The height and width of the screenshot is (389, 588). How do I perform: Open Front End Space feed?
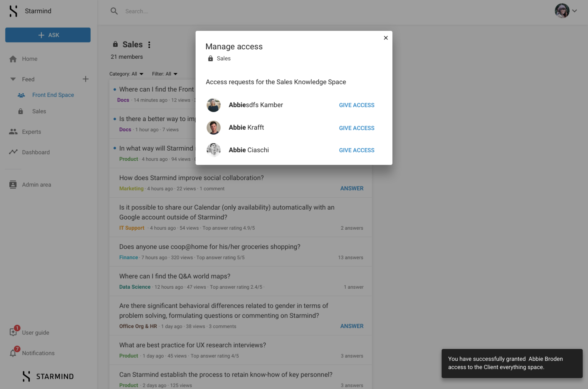tap(53, 95)
